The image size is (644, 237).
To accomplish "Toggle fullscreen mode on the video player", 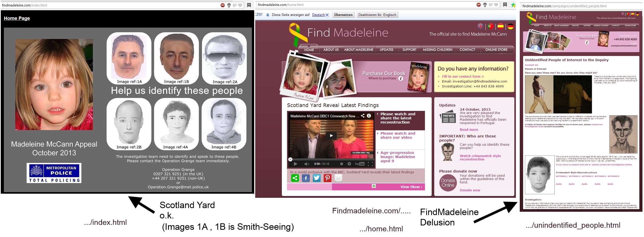I will (x=370, y=164).
